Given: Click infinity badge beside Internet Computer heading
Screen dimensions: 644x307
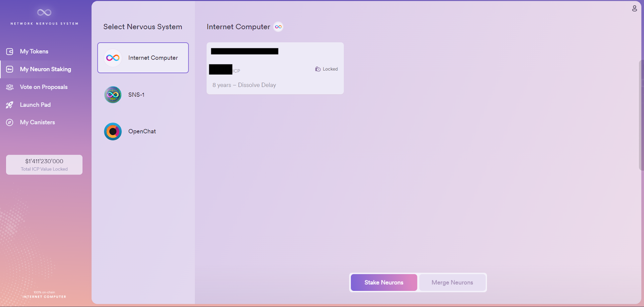Looking at the screenshot, I should pyautogui.click(x=278, y=27).
